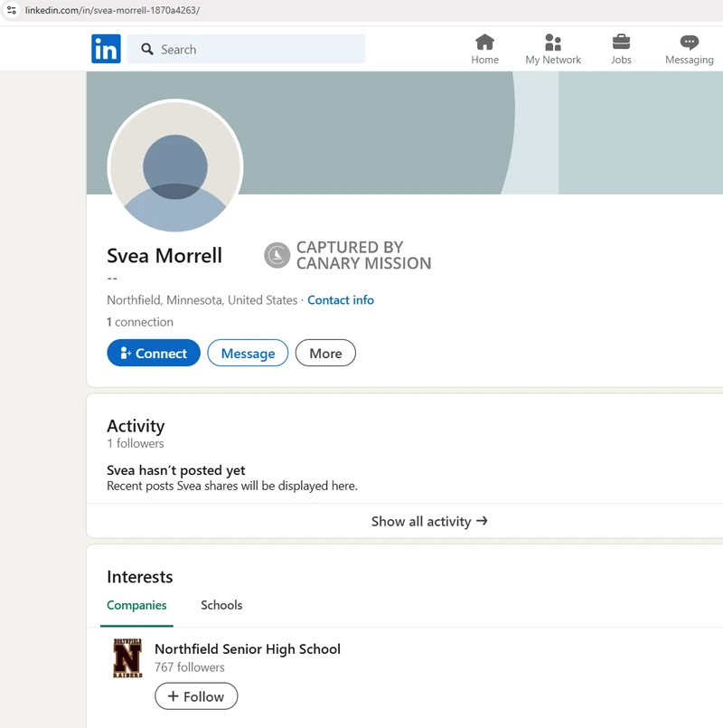This screenshot has height=728, width=723.
Task: Click the 1 followers text
Action: click(135, 443)
